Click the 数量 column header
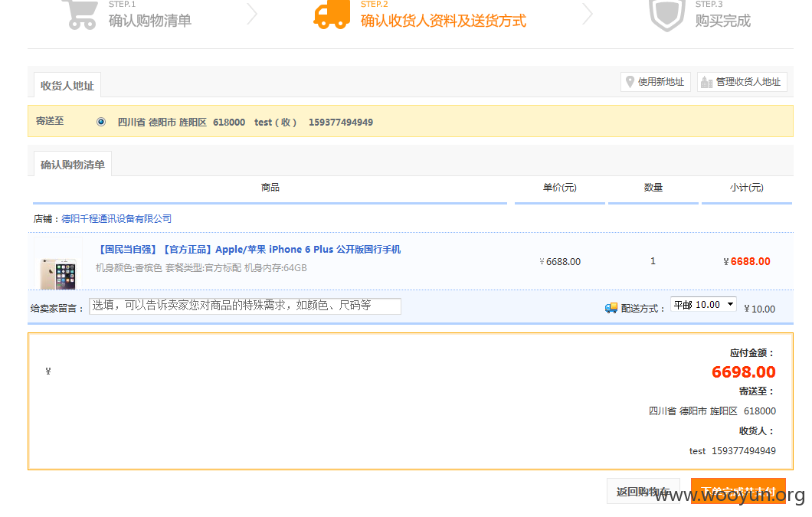The image size is (812, 517). [x=653, y=187]
